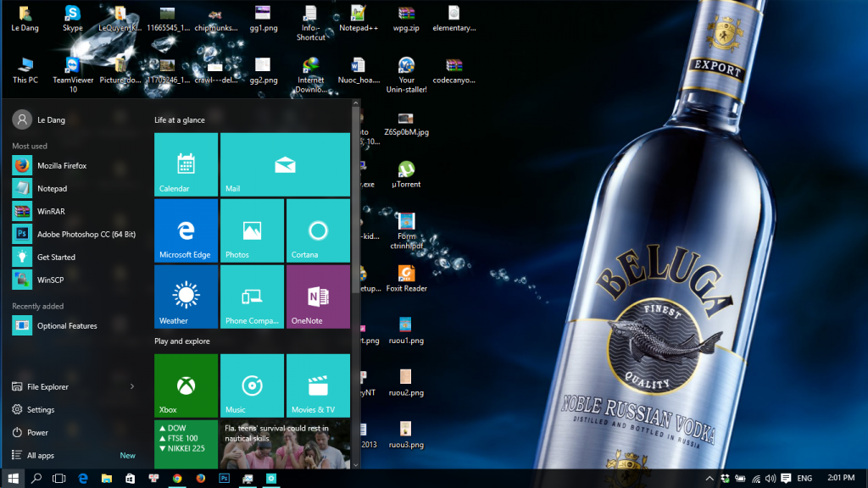Open the Photos tile

(x=252, y=230)
